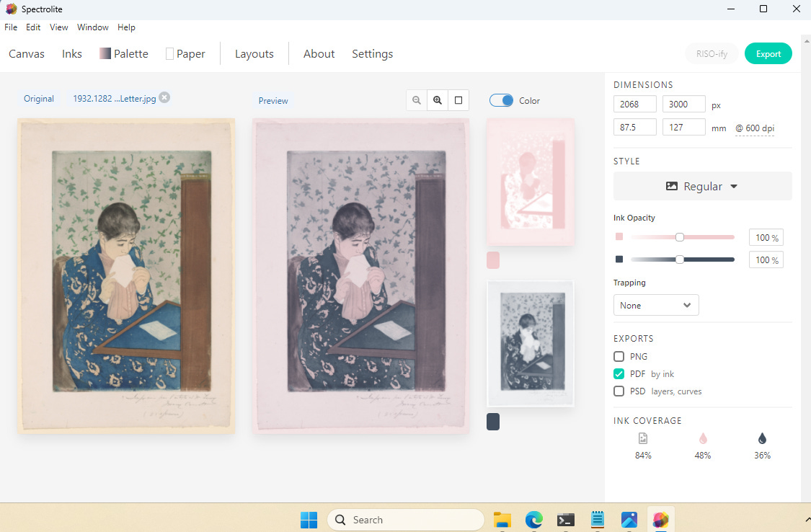Enable the PSD layers, curves checkbox
Screen dimensions: 811x532
[619, 391]
